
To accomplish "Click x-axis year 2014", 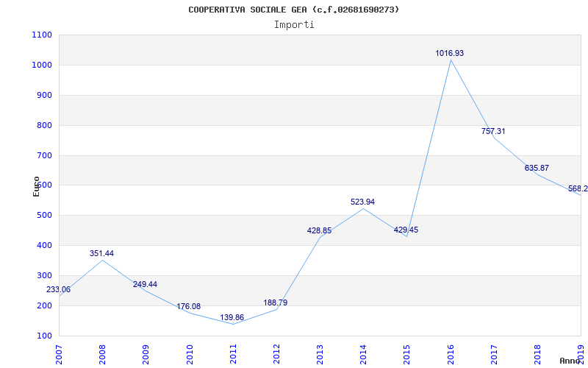I will (364, 355).
